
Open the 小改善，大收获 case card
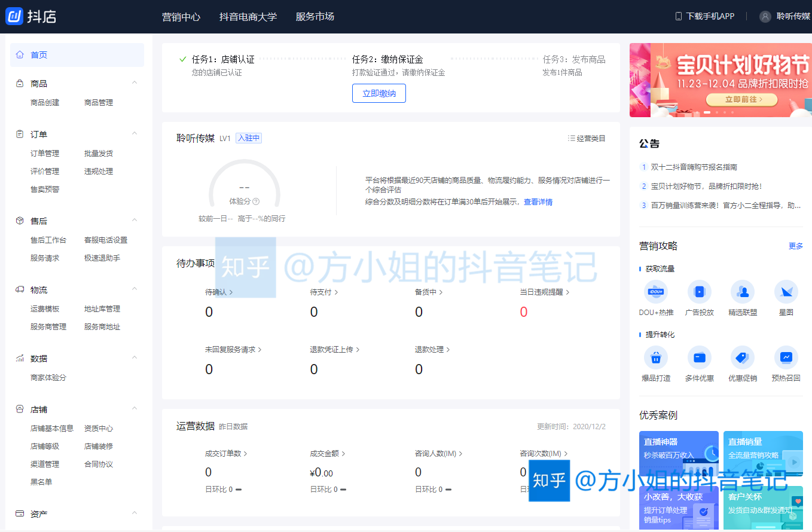pyautogui.click(x=679, y=508)
